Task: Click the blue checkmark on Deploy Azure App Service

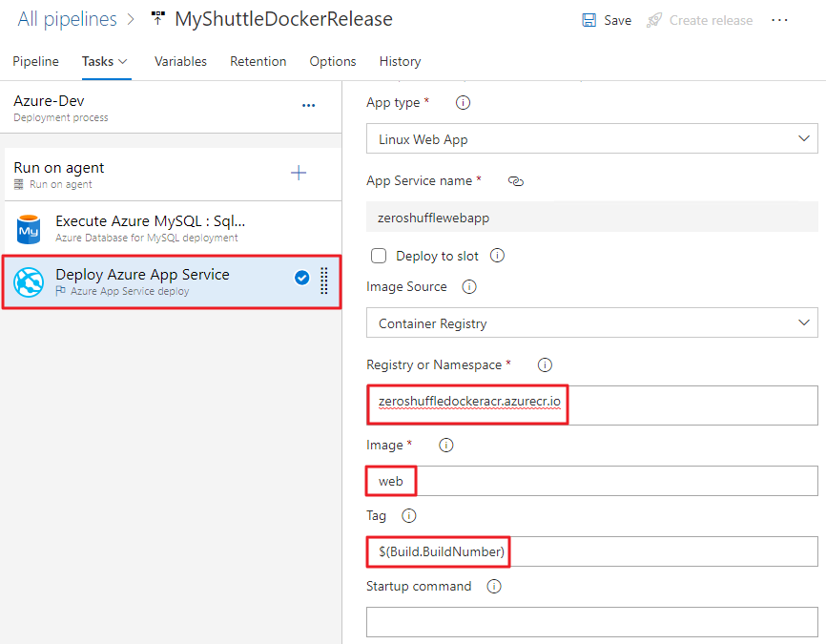Action: [x=301, y=278]
